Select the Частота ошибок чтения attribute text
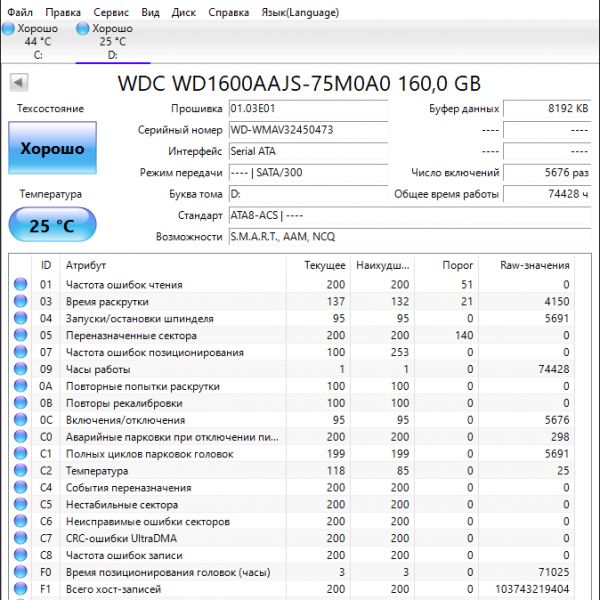Viewport: 600px width, 600px height. pos(124,285)
